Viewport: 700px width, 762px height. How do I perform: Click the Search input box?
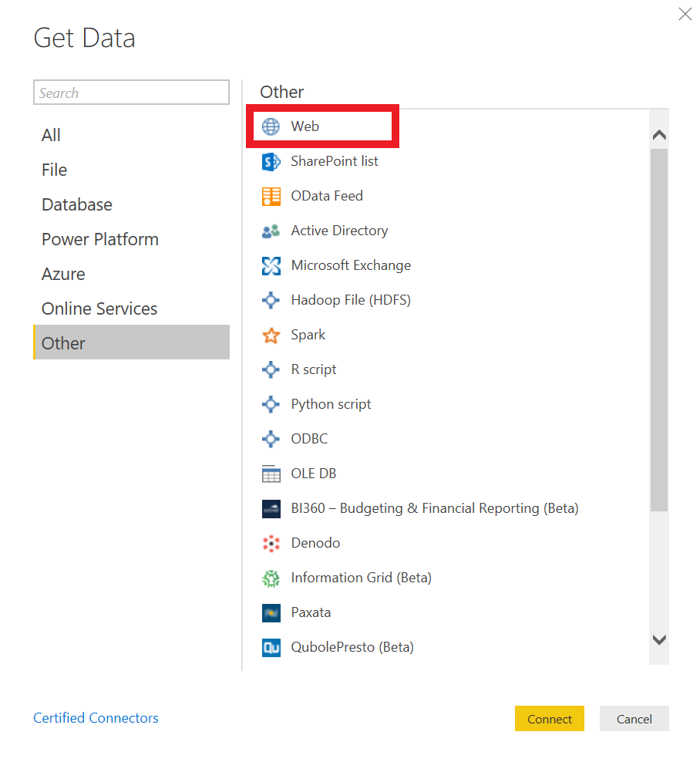[x=131, y=93]
